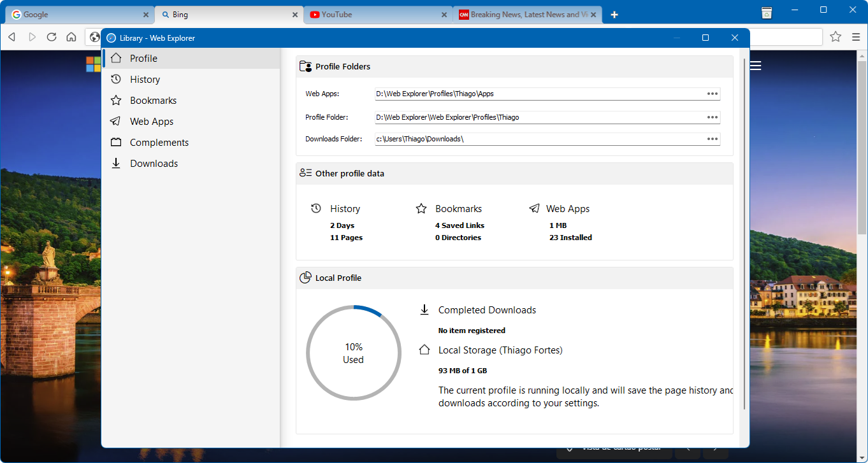Open the Web Apps section in the sidebar

[x=151, y=121]
